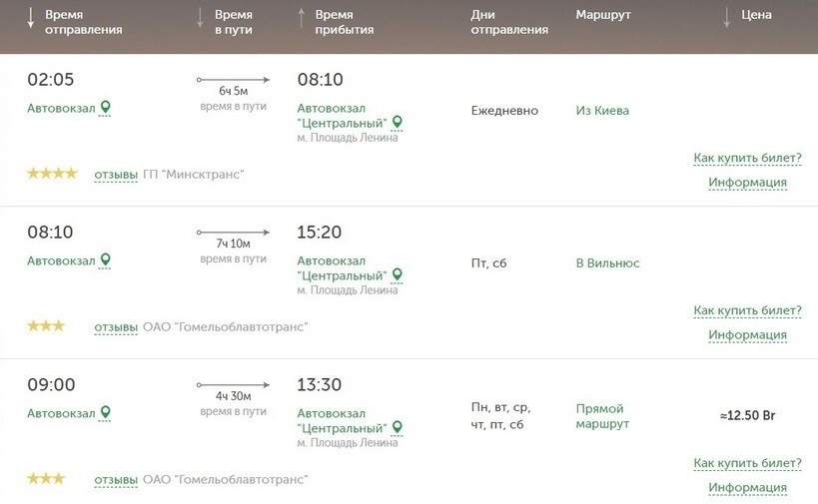Sort trips by price column
Viewport: 818px width, 504px height.
tap(755, 16)
